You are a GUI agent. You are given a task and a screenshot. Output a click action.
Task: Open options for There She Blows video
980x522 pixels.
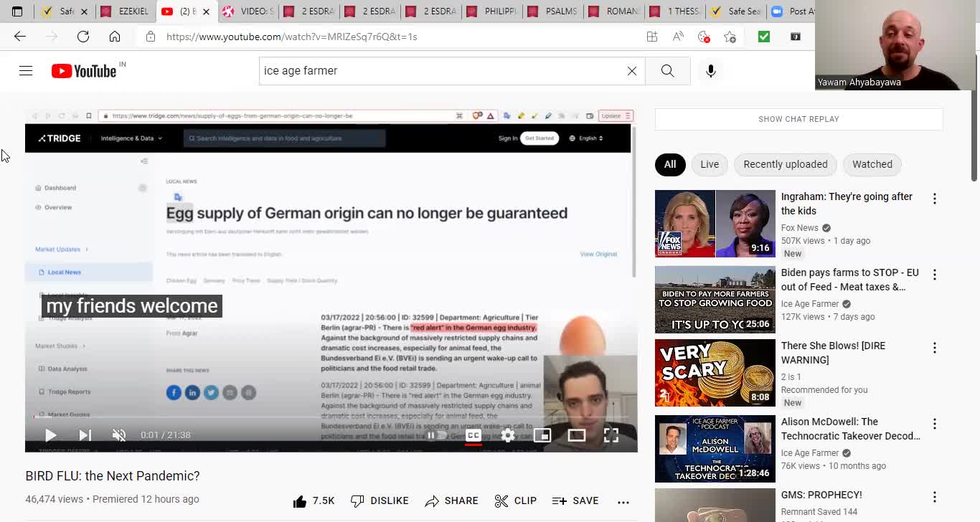[934, 348]
